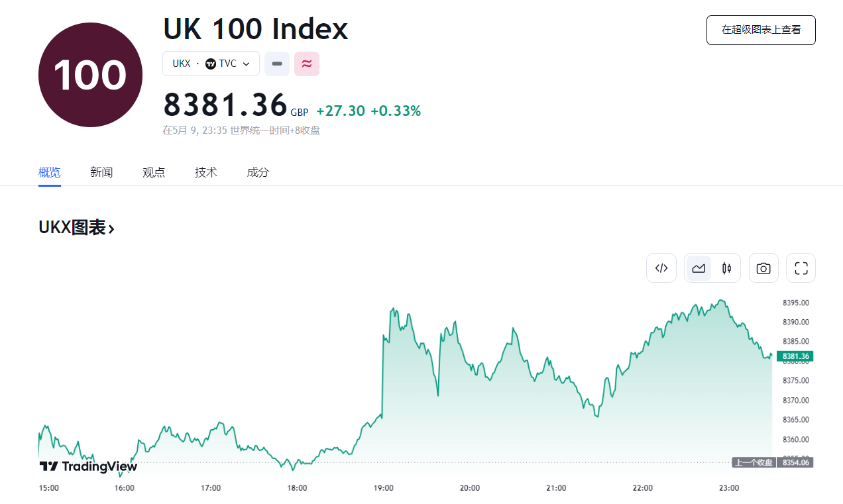Screen dimensions: 843x504
Task: Click the pink approximate-sign icon
Action: 307,64
